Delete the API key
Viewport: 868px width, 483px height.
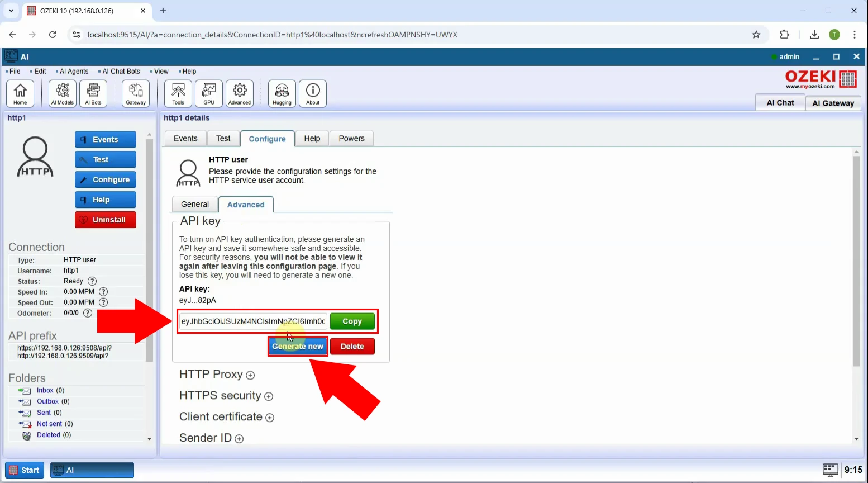click(352, 347)
